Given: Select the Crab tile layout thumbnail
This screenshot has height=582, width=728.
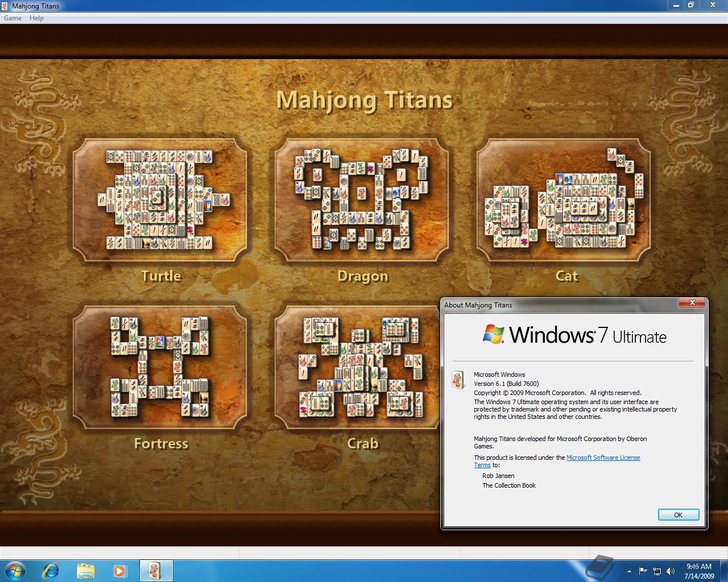Looking at the screenshot, I should pyautogui.click(x=357, y=368).
